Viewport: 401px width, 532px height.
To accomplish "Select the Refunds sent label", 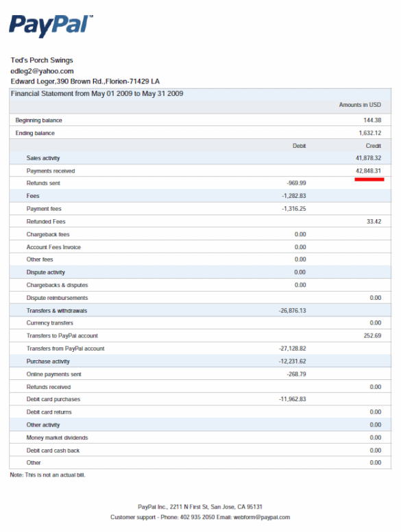I will point(43,183).
